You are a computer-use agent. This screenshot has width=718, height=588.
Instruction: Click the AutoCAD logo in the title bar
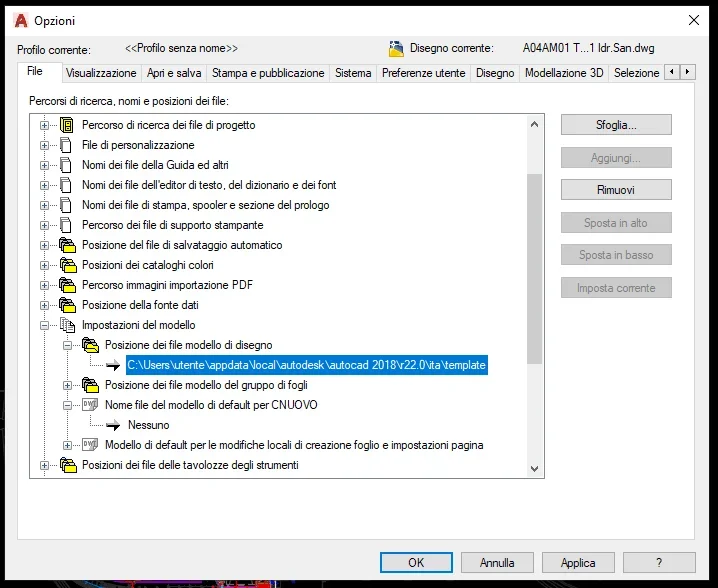[x=21, y=21]
